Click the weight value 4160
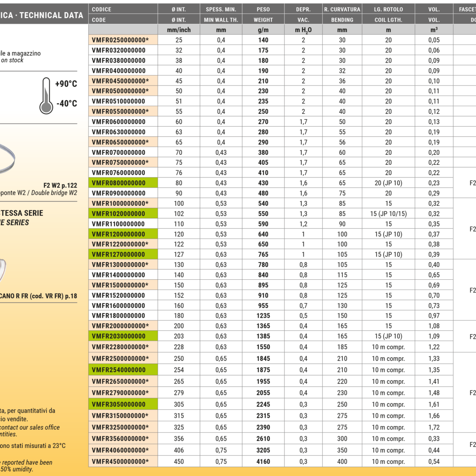Viewport: 476px width, 476px height. tap(263, 461)
